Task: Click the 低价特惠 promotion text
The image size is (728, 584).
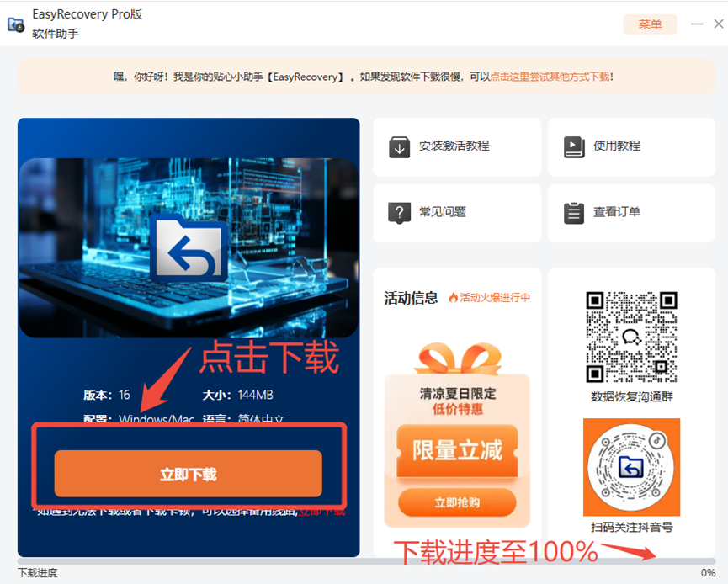Action: pyautogui.click(x=458, y=409)
